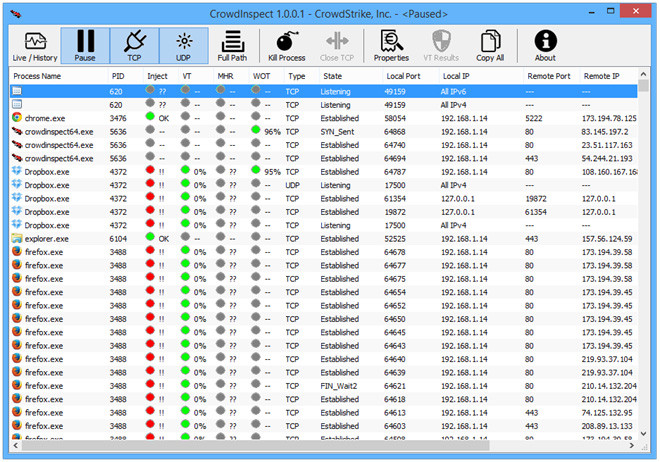Click green VT 0% dot in firefox 64677 row

click(x=185, y=263)
